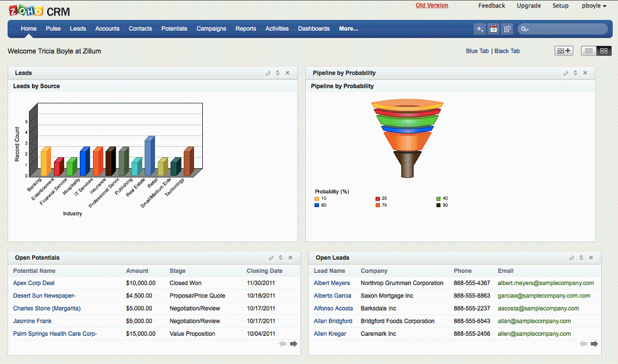The image size is (618, 364).
Task: Refresh the Open Leads panel
Action: [x=582, y=258]
